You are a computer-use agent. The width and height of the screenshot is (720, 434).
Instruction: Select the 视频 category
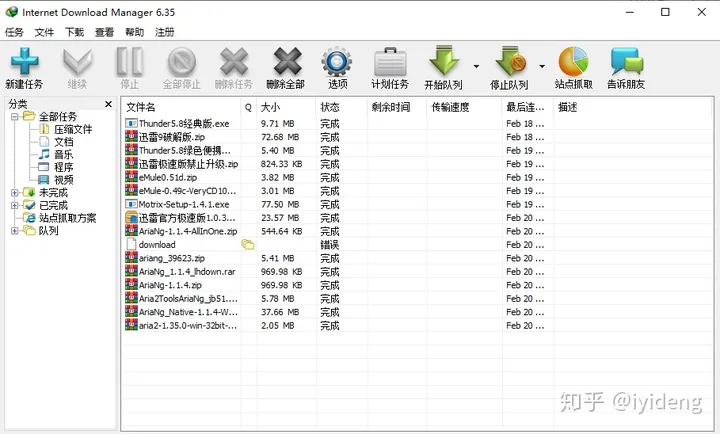63,180
